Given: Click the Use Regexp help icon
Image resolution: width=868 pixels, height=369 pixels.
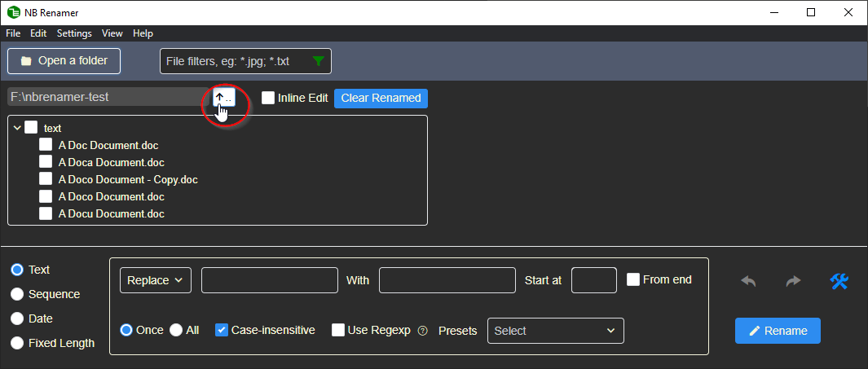Looking at the screenshot, I should click(422, 331).
